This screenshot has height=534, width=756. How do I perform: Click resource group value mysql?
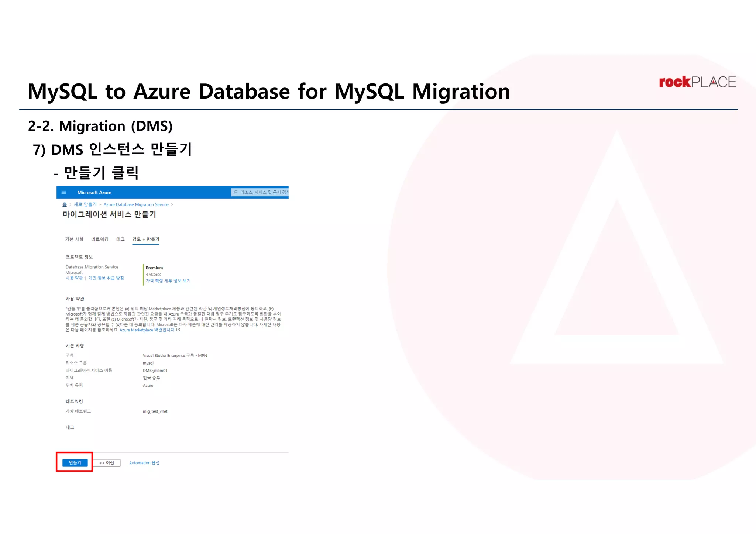(x=148, y=363)
